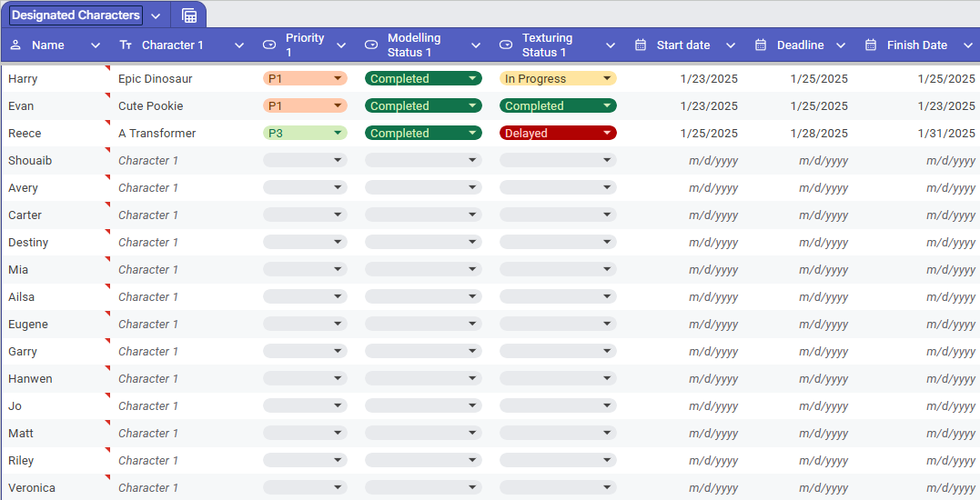Click the chip icon in Texturing Status 1 header
980x500 pixels.
[x=506, y=45]
